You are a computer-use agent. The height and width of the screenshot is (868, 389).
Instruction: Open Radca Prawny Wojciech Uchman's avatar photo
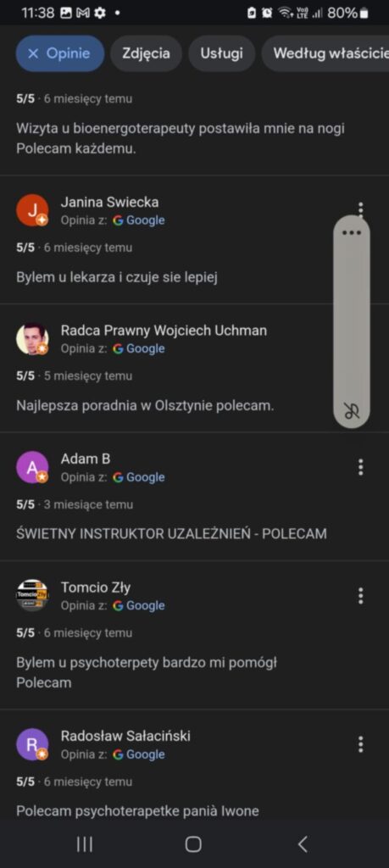point(32,339)
